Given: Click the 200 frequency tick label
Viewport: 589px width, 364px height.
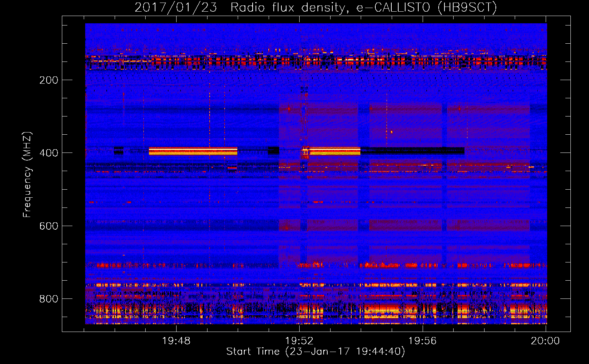Looking at the screenshot, I should click(49, 80).
